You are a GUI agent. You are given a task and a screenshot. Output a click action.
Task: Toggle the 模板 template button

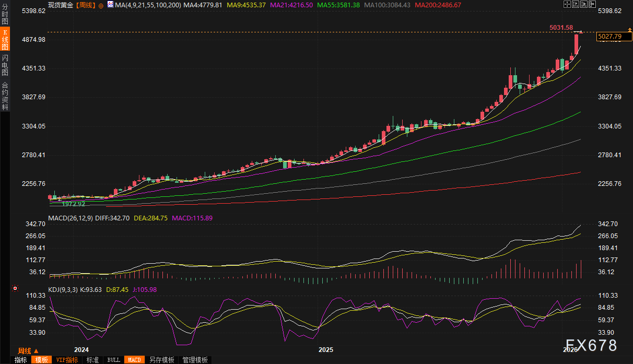pyautogui.click(x=41, y=360)
